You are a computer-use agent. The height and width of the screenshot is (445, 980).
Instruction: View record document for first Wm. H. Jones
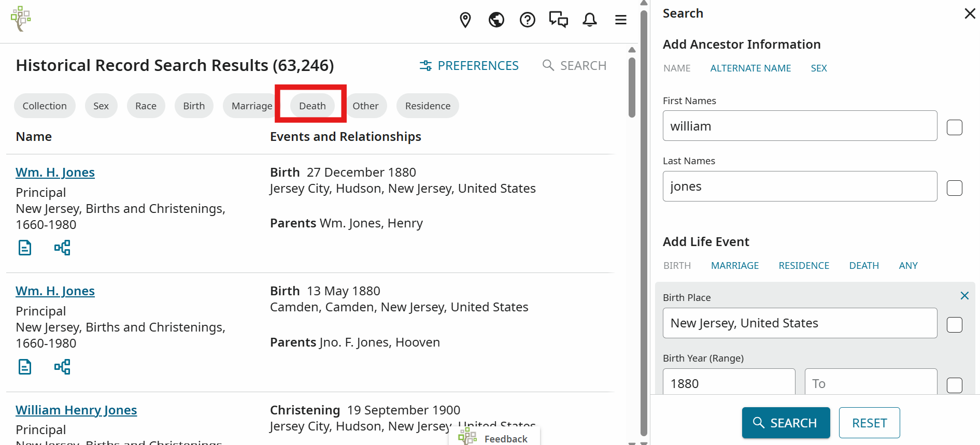[x=25, y=248]
